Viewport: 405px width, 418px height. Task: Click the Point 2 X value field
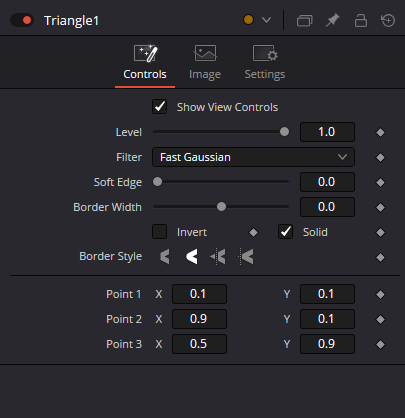click(x=199, y=319)
